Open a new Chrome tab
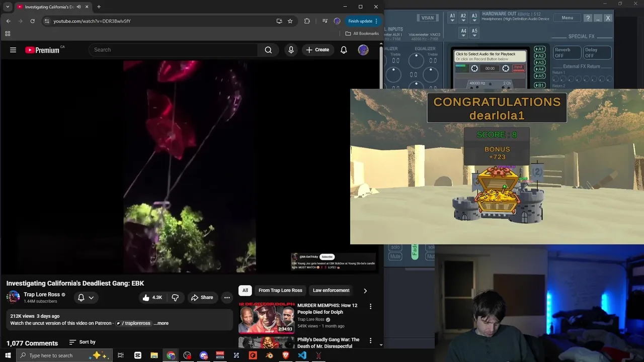 pos(99,7)
